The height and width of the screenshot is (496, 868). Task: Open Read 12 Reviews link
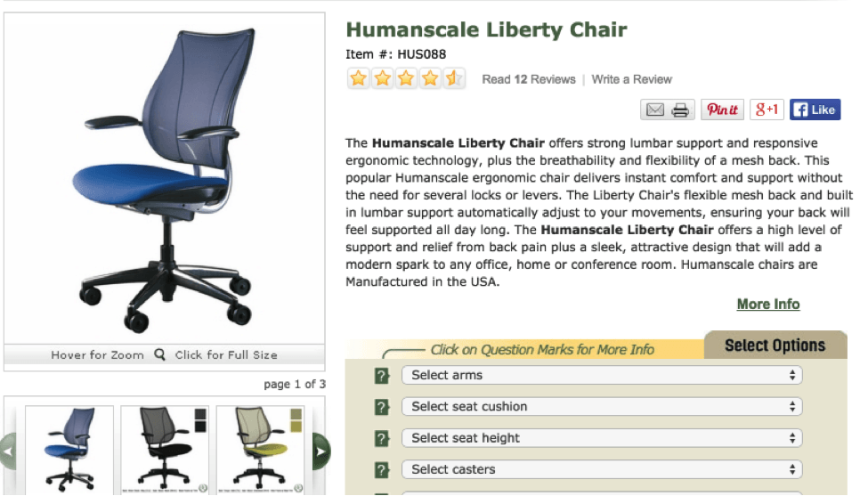click(529, 79)
